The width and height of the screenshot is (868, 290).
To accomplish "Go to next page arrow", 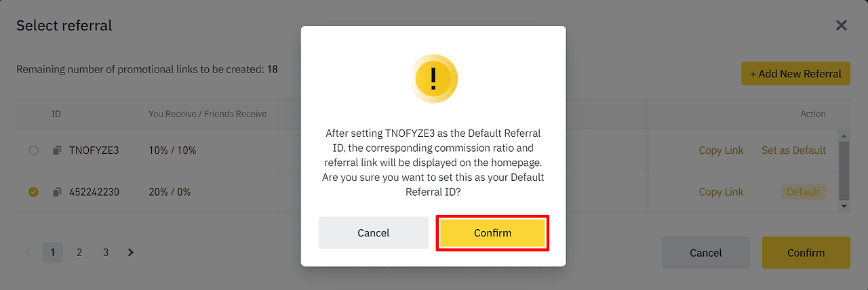I will tap(131, 253).
